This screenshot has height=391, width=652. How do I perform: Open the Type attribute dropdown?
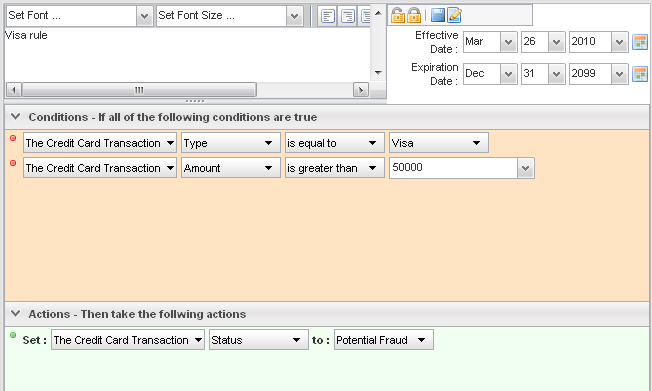[231, 143]
